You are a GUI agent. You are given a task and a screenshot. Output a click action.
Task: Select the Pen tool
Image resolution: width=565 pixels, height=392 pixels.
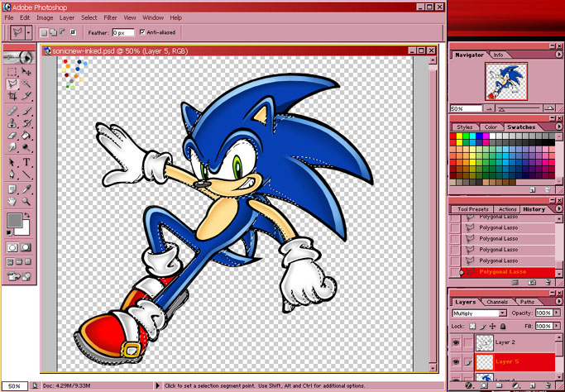12,174
